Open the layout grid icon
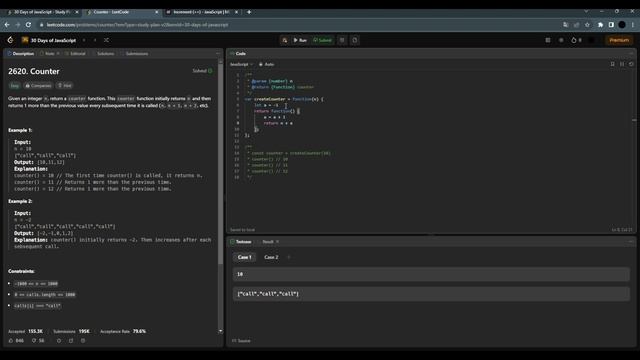The height and width of the screenshot is (360, 640). click(548, 40)
